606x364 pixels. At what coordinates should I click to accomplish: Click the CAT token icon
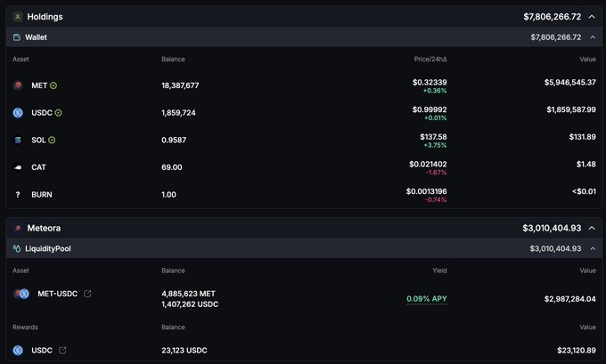tap(18, 167)
